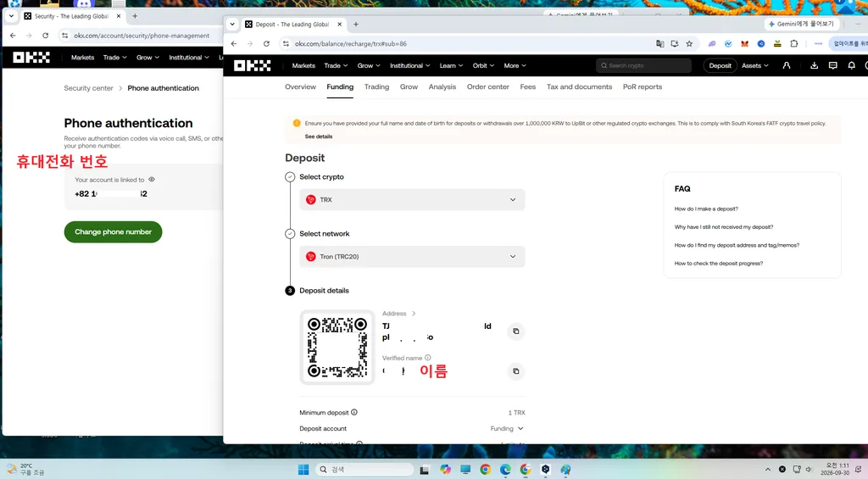Open the PoR reports tab
The image size is (868, 479).
tap(643, 87)
